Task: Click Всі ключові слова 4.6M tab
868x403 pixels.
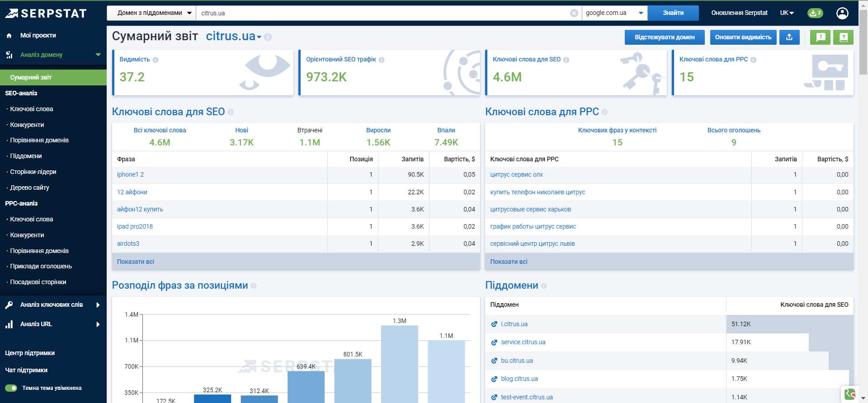Action: click(160, 136)
